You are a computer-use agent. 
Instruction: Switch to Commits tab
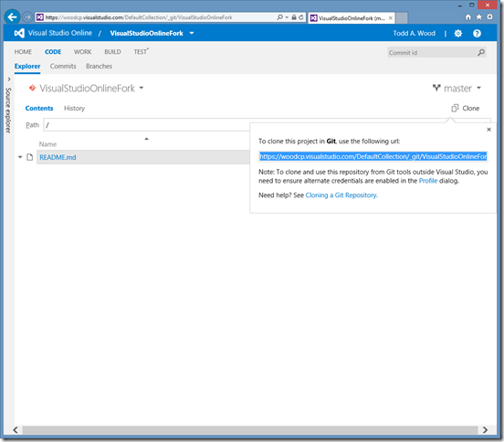[63, 67]
